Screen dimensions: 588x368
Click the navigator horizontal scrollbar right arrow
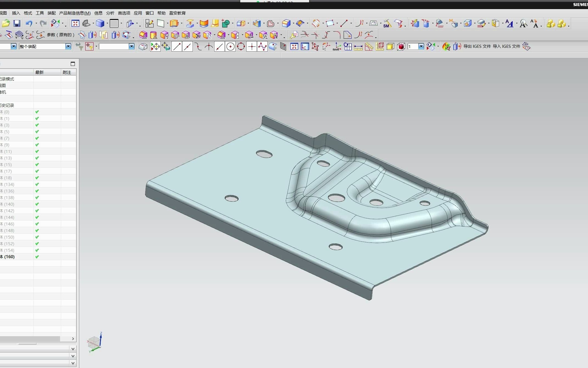73,339
